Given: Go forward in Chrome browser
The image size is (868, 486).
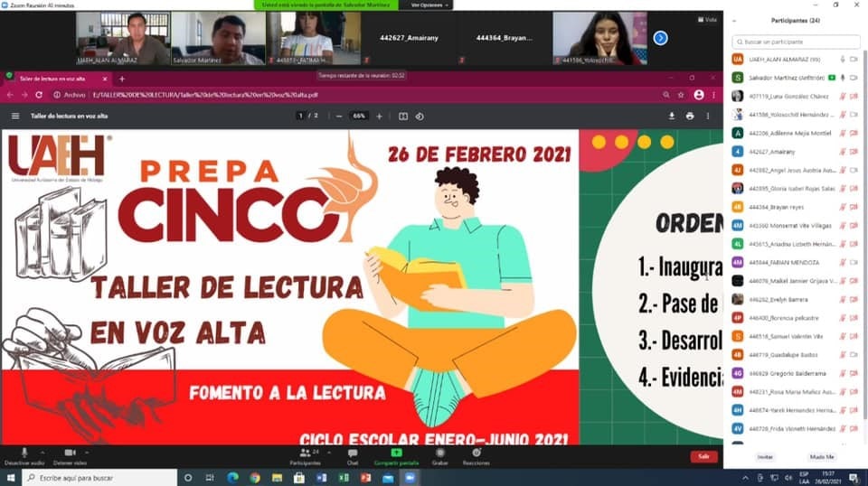Looking at the screenshot, I should tap(24, 95).
